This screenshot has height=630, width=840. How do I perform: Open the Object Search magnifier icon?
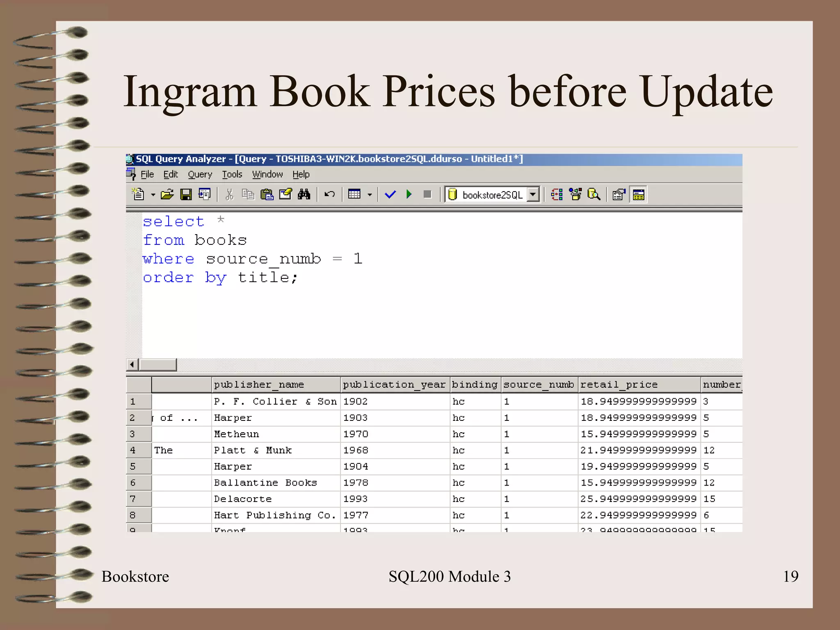click(x=593, y=194)
